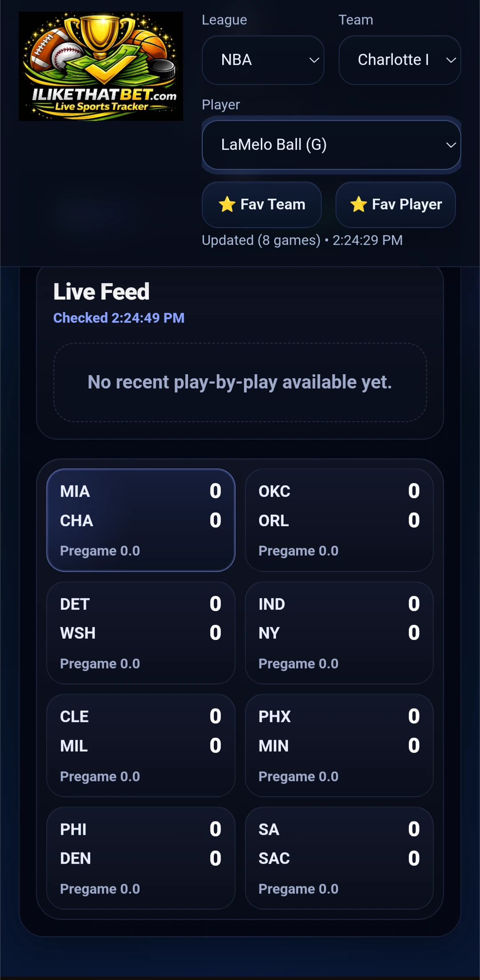Click the Updated 8 games status text
Screen dimensions: 480x980
pyautogui.click(x=302, y=240)
